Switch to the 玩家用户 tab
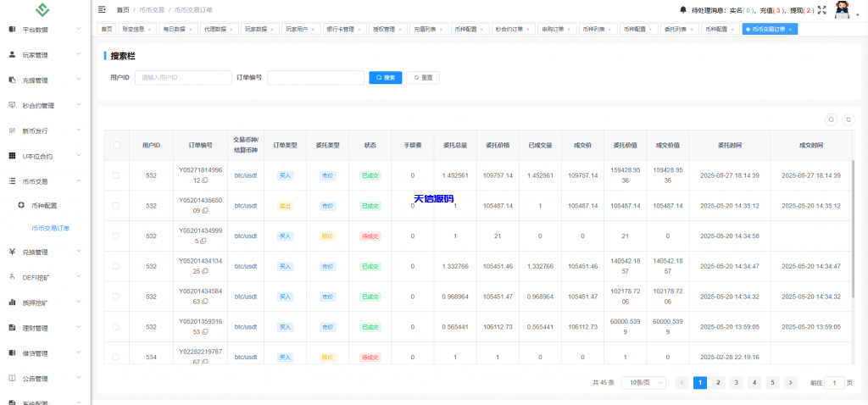 [x=303, y=30]
